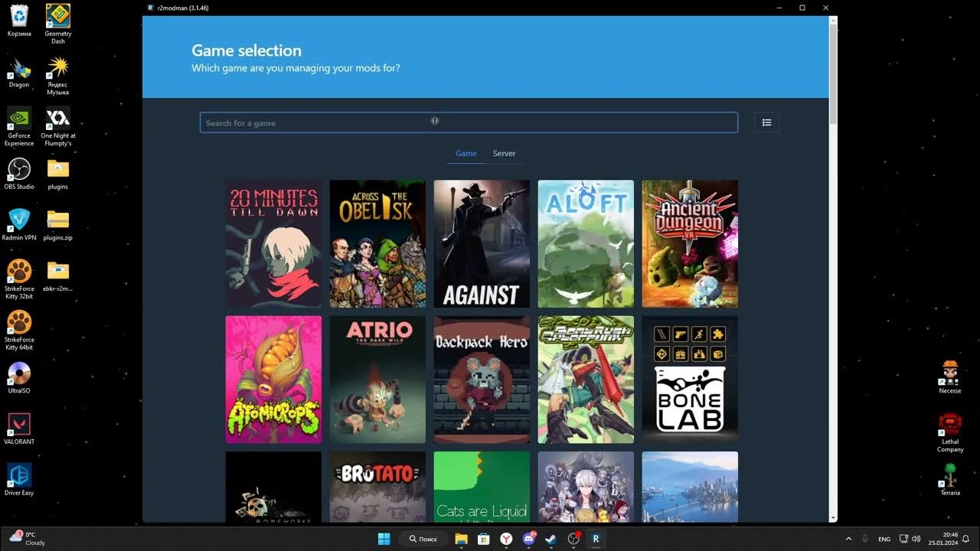Viewport: 980px width, 551px height.
Task: Select 20 Minutes Till Dawn game card
Action: [273, 243]
